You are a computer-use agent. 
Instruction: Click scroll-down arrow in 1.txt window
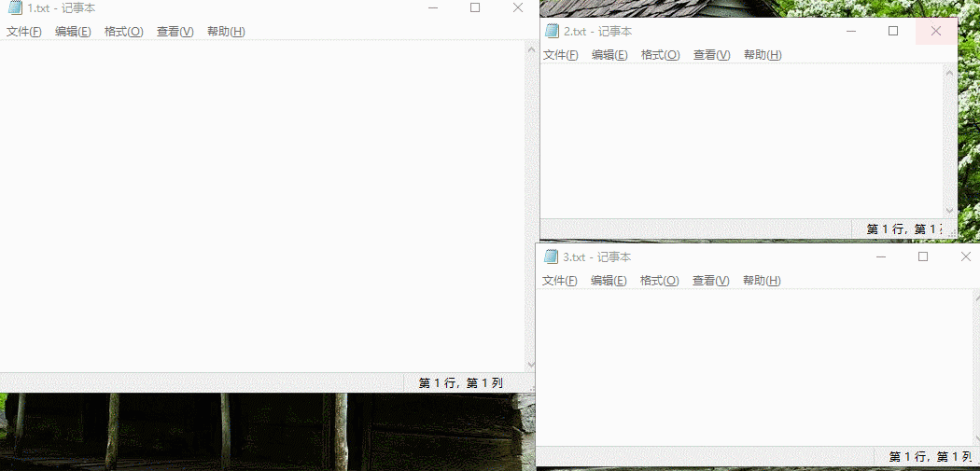531,365
